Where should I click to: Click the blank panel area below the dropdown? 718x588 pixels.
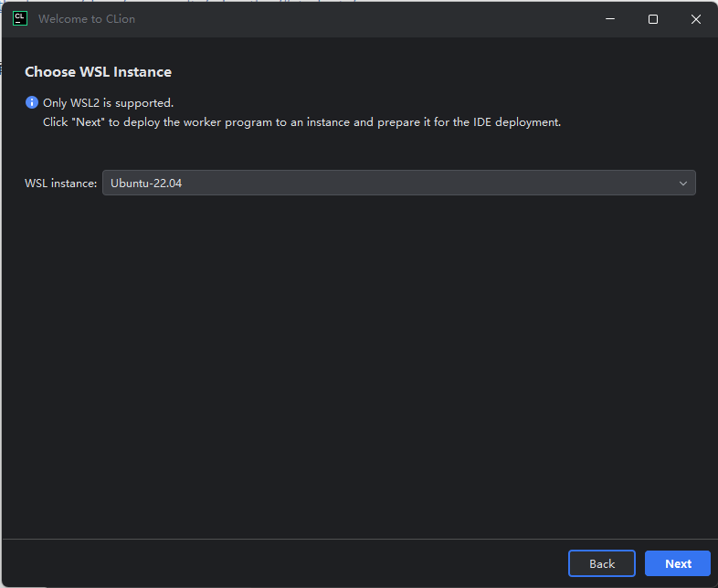(x=359, y=365)
